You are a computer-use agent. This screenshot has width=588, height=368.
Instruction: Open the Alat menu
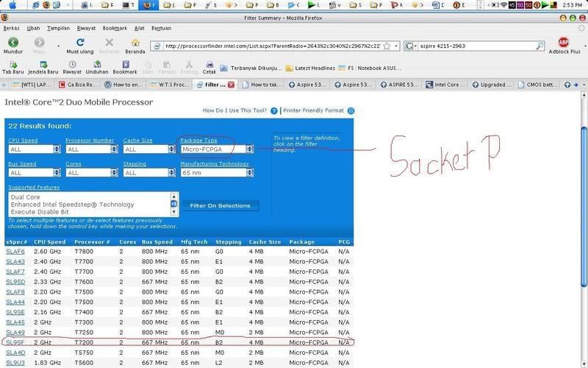click(139, 28)
